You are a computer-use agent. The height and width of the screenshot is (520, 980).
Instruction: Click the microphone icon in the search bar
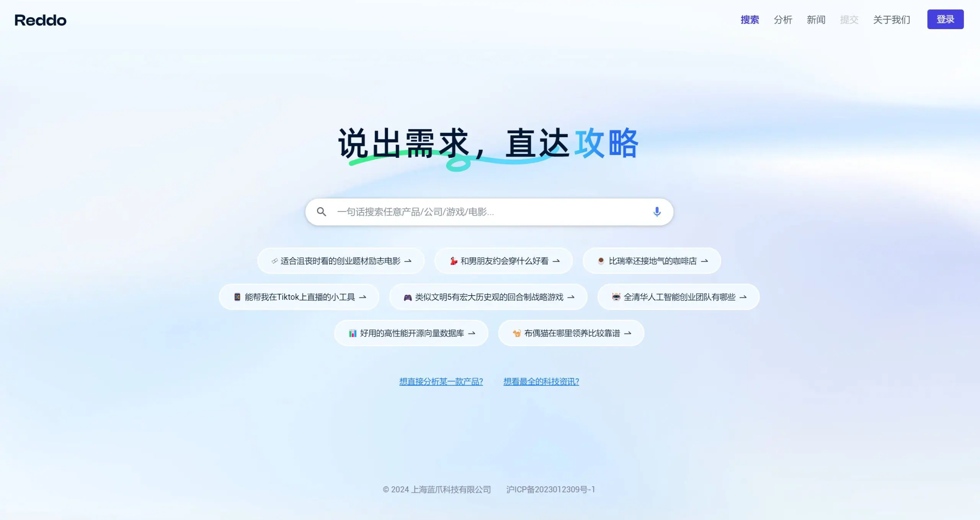[x=657, y=211]
